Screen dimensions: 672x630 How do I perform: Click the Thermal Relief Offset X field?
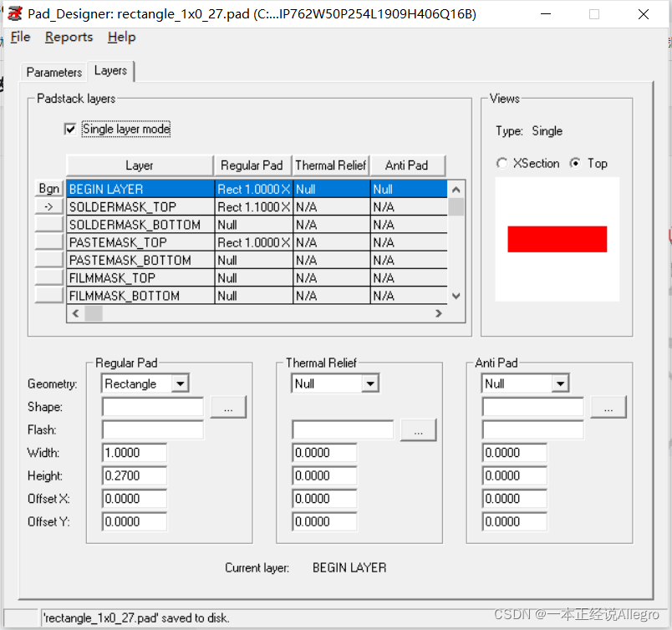324,499
